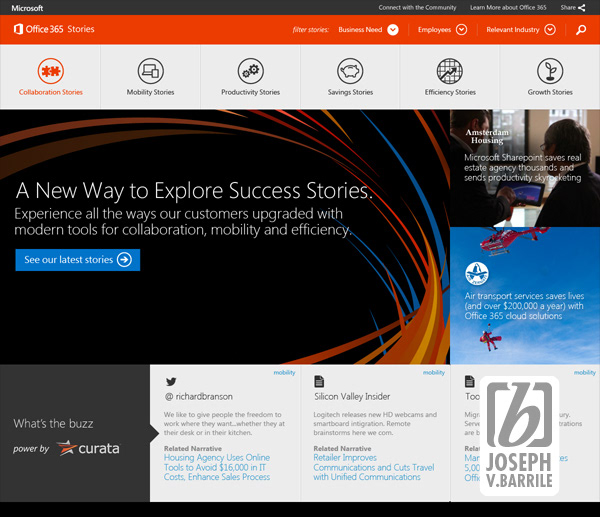Screen dimensions: 600x517
Task: Select the Savings Stories piggy bank icon
Action: click(350, 71)
